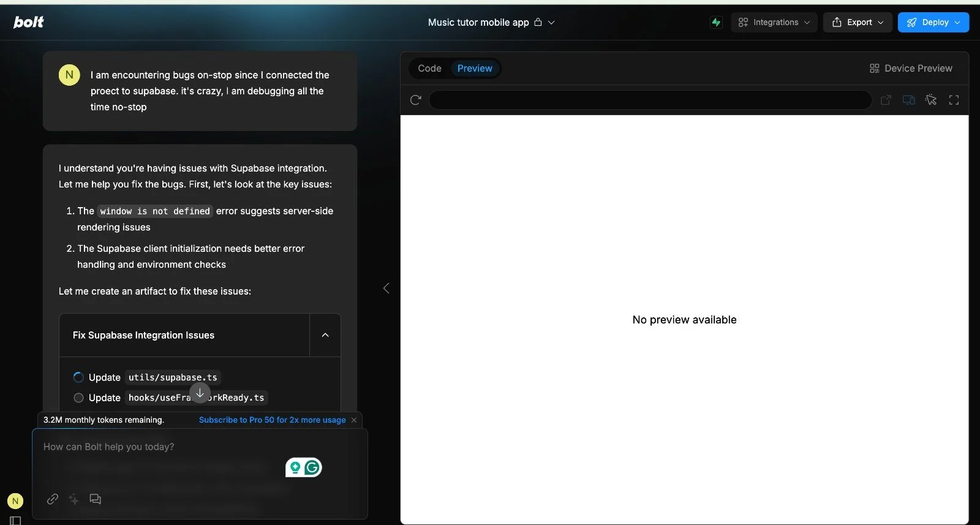Open the Integrations dropdown
The height and width of the screenshot is (525, 980).
click(774, 23)
